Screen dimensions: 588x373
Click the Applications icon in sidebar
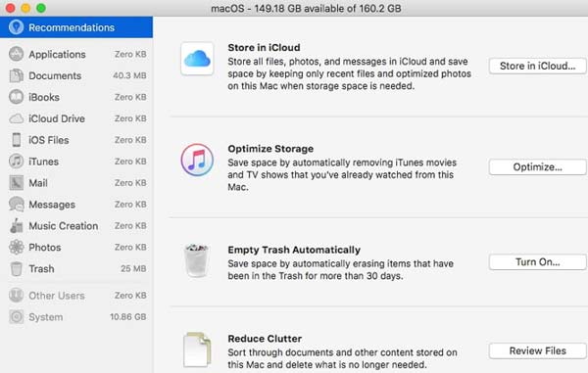(16, 54)
